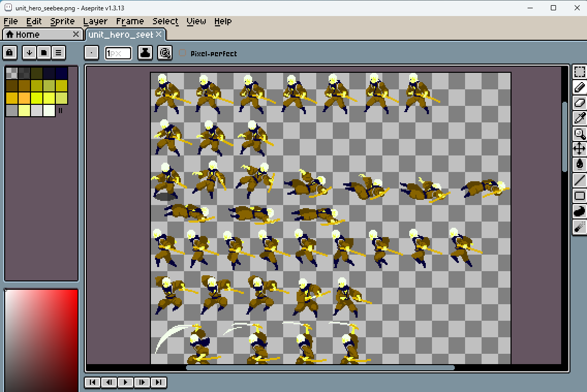The image size is (587, 392).
Task: Switch to the Eraser tool
Action: pos(580,103)
